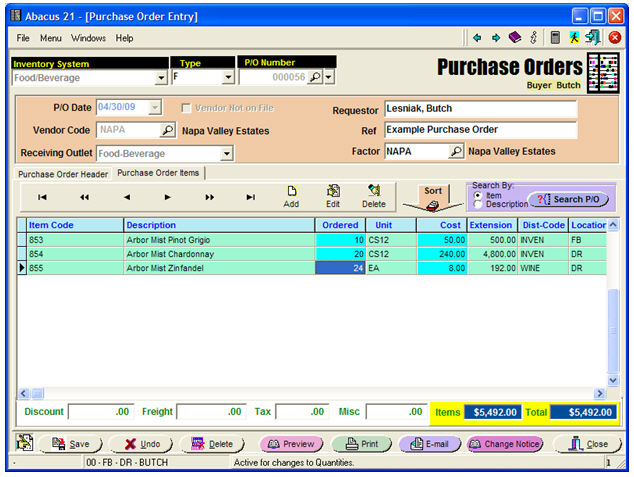
Task: Click the Edit record icon
Action: [x=333, y=195]
